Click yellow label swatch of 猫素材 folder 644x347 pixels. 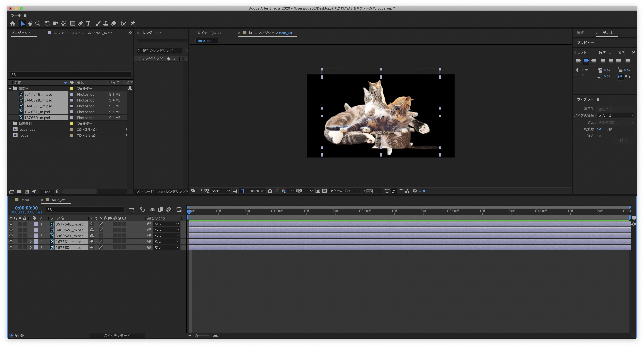tap(72, 88)
